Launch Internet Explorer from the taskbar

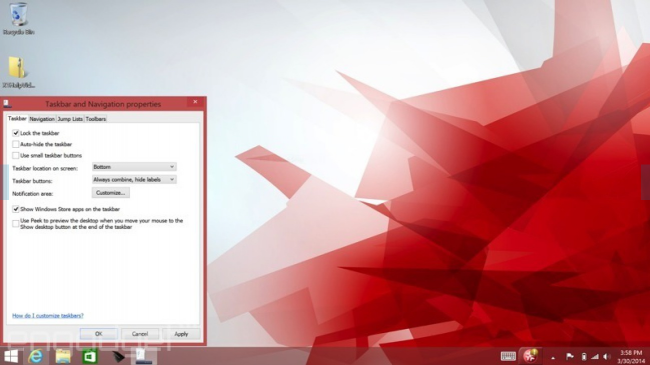click(36, 356)
